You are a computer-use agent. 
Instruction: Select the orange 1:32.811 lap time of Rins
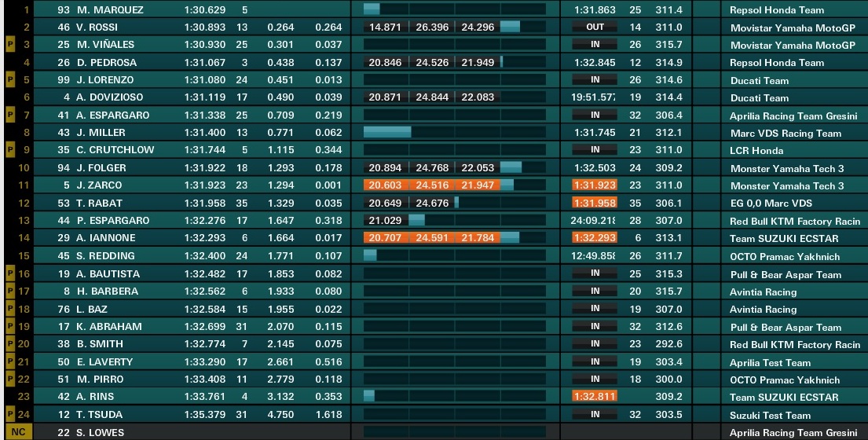coord(595,396)
